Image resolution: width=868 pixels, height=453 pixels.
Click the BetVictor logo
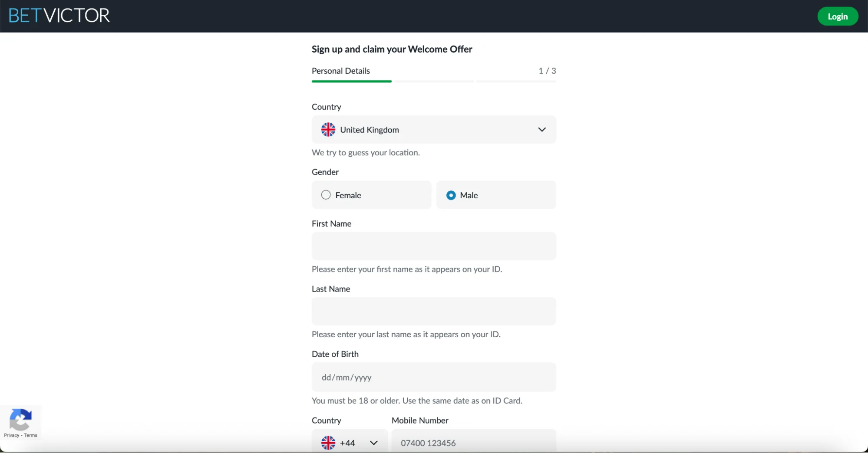point(59,16)
